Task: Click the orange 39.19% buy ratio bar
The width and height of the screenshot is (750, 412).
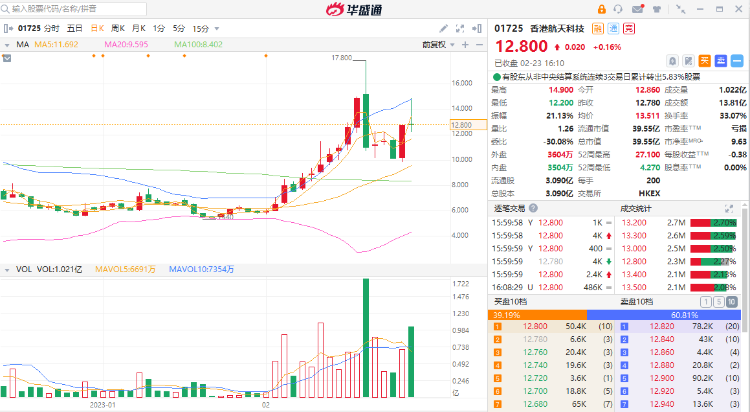Action: [537, 315]
